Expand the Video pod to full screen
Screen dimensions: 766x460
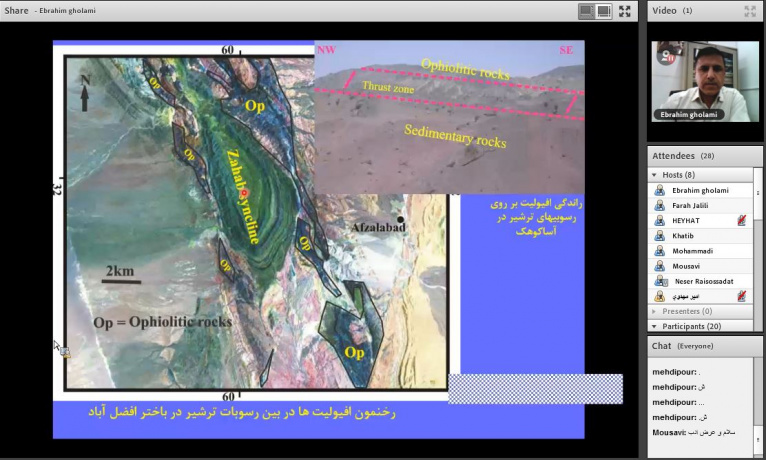750,11
